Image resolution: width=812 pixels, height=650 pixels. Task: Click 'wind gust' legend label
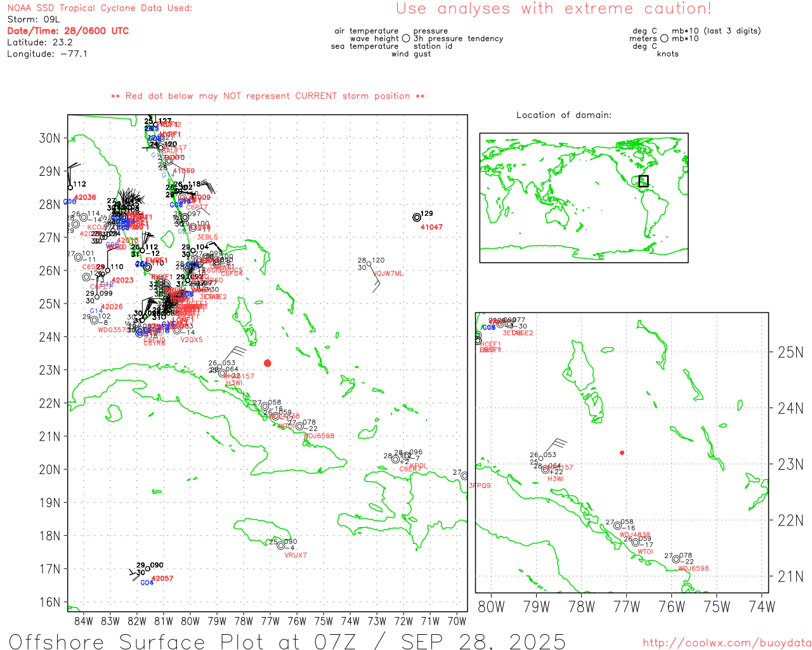pyautogui.click(x=411, y=54)
